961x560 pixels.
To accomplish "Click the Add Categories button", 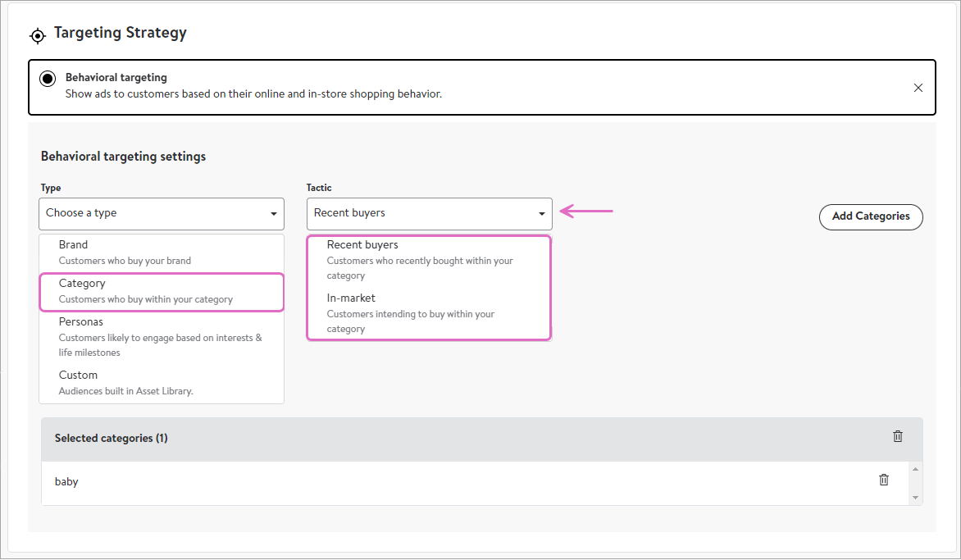I will click(870, 216).
